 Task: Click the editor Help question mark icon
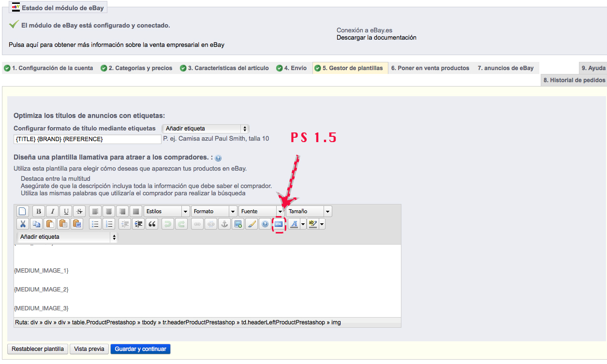[265, 224]
